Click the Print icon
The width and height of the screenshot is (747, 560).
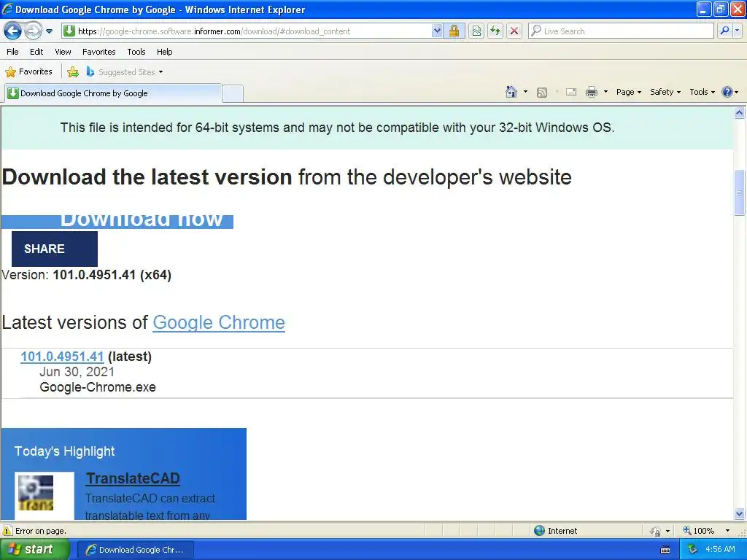pos(591,92)
